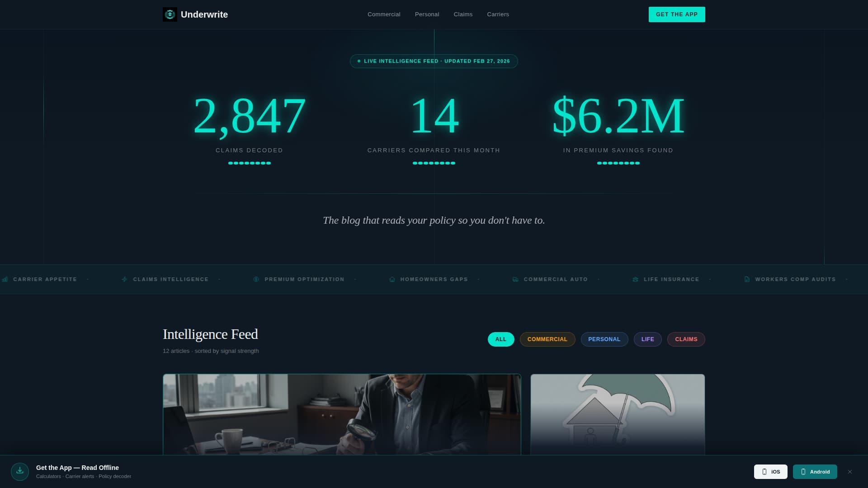
Task: Click the Underwrite brand name
Action: (204, 14)
